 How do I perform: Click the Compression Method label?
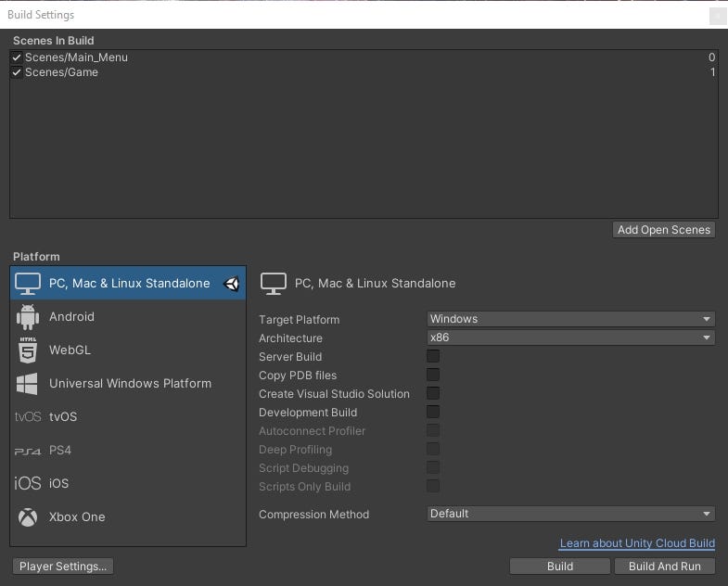tap(314, 515)
